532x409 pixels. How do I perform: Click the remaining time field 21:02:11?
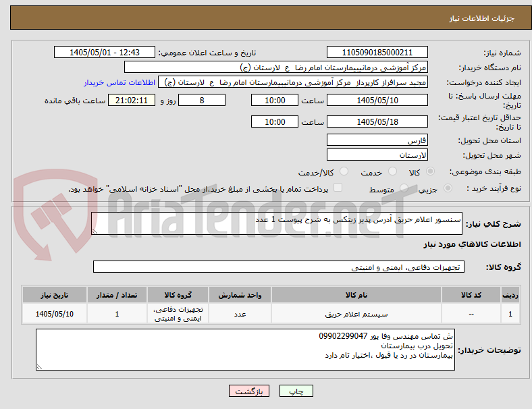tap(132, 100)
